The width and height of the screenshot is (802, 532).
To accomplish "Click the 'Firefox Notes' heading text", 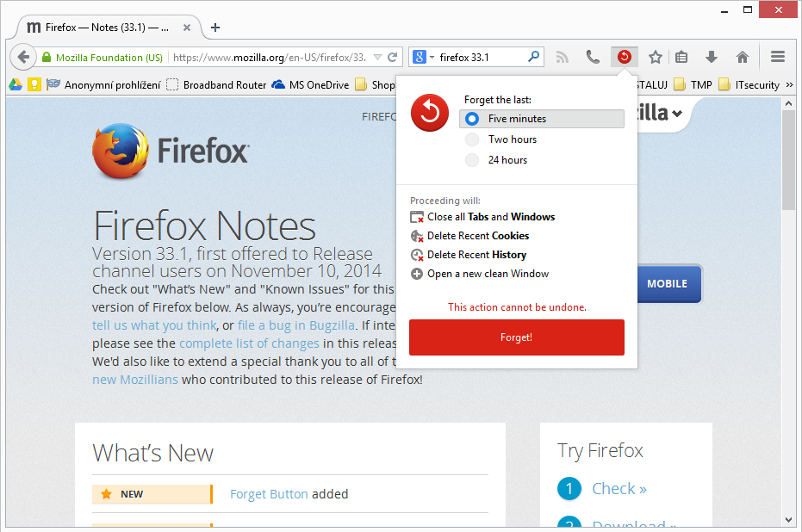I will click(x=205, y=226).
